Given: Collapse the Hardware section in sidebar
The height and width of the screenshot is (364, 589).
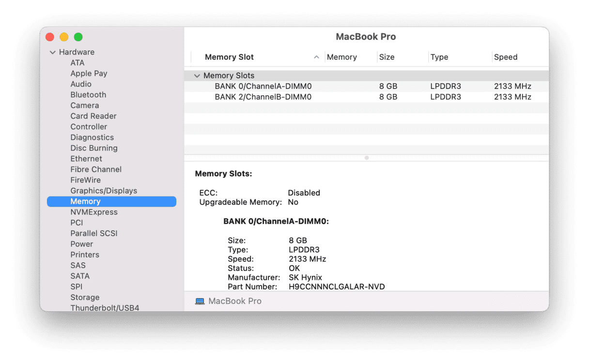Looking at the screenshot, I should point(53,52).
